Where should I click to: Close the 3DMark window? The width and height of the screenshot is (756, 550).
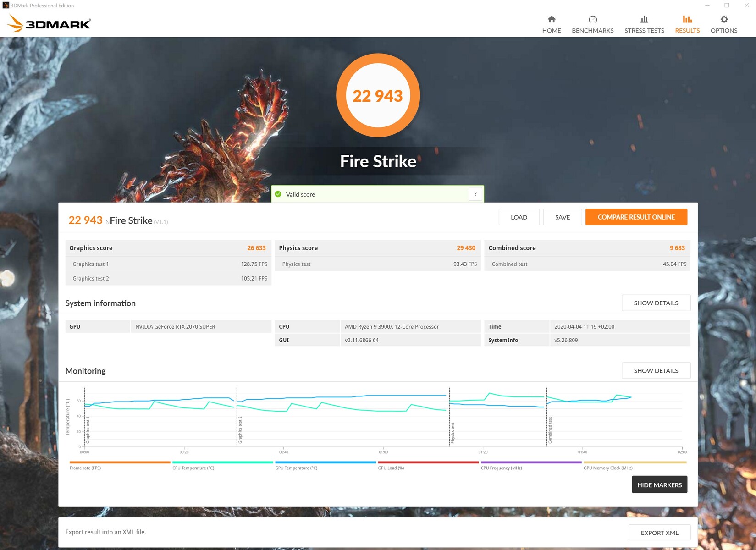pyautogui.click(x=746, y=5)
